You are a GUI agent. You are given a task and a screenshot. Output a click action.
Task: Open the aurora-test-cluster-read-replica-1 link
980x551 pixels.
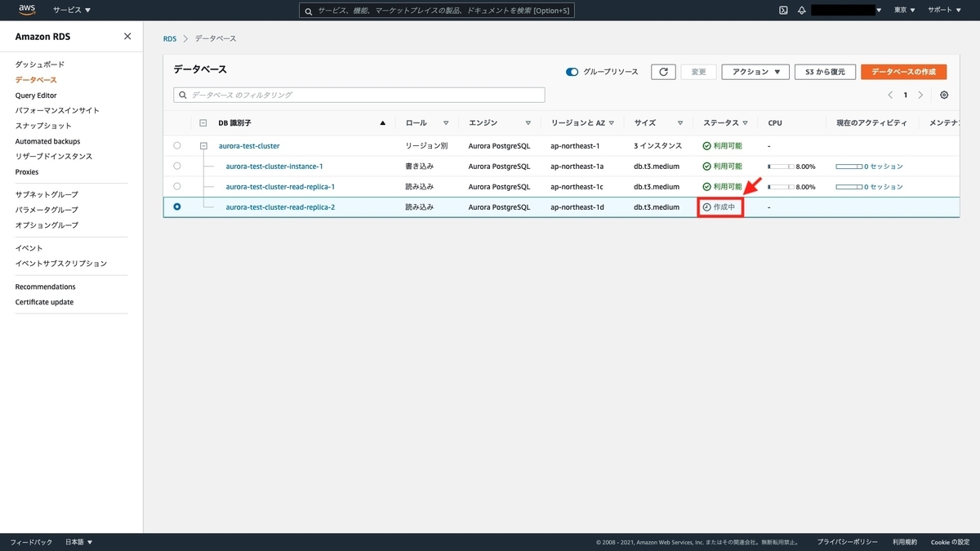coord(280,187)
